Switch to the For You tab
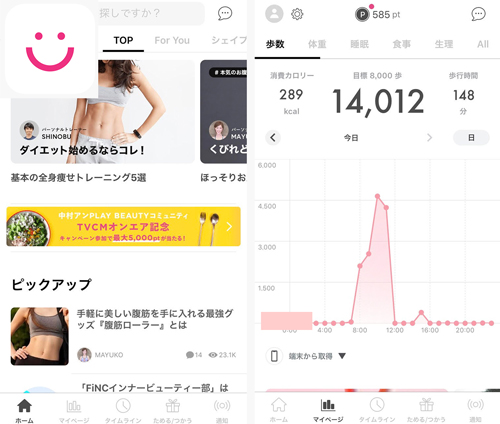This screenshot has height=424, width=500. point(172,40)
